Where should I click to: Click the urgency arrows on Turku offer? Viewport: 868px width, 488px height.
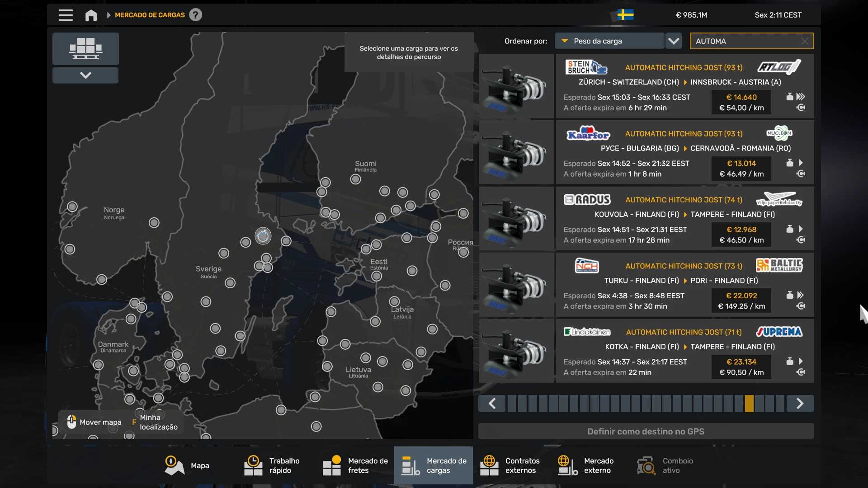(x=800, y=295)
